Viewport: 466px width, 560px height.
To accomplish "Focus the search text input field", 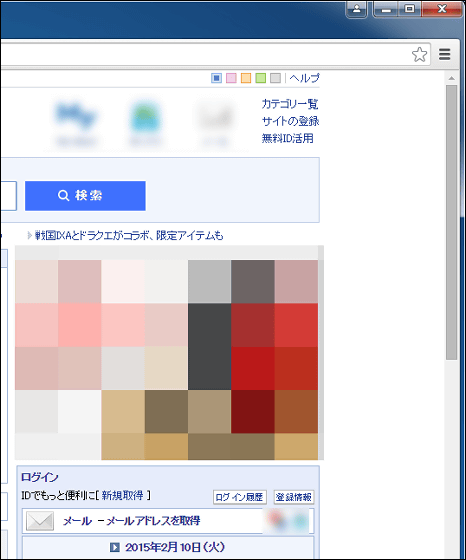I will (x=8, y=196).
